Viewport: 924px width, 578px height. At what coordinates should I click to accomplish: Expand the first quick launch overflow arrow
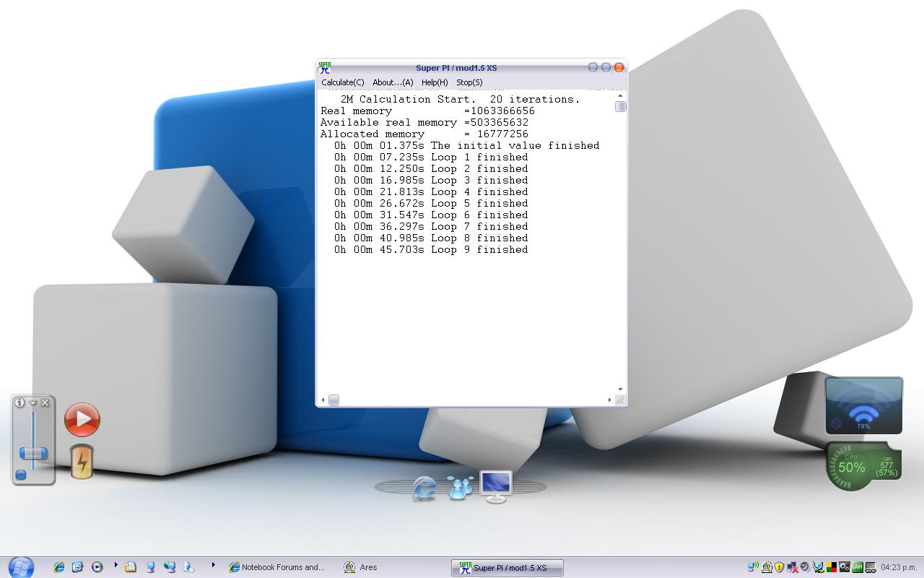pyautogui.click(x=115, y=565)
